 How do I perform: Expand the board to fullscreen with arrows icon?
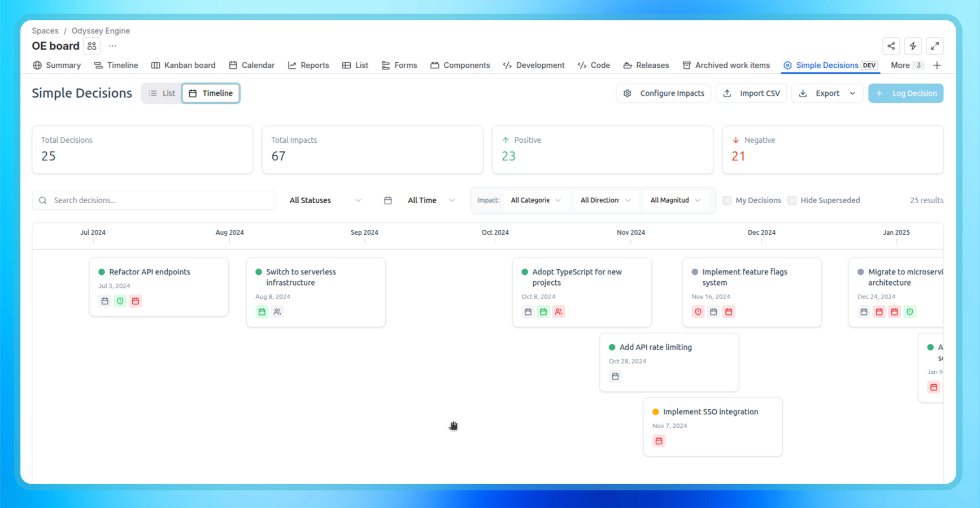coord(935,46)
